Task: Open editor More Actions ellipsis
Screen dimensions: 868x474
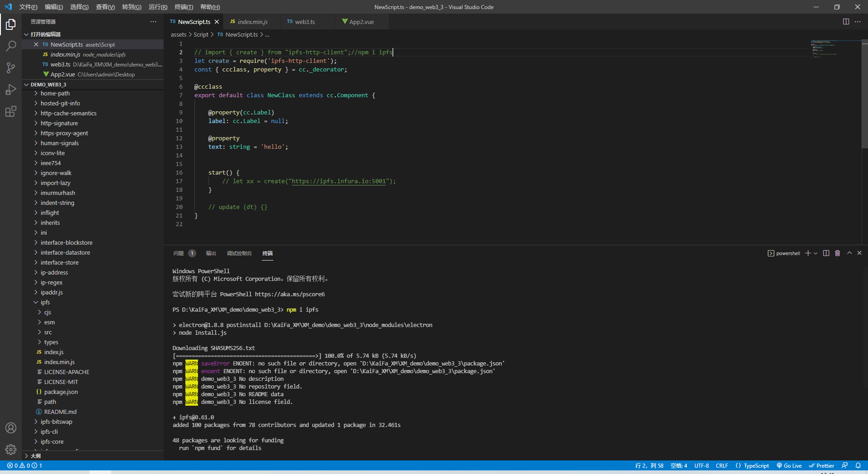Action: tap(858, 22)
